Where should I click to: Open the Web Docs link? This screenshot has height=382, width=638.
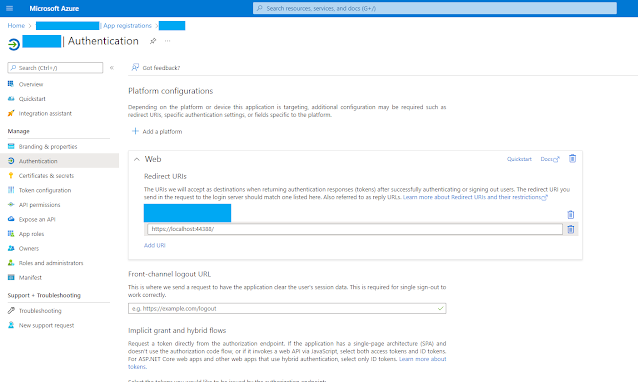click(x=550, y=159)
